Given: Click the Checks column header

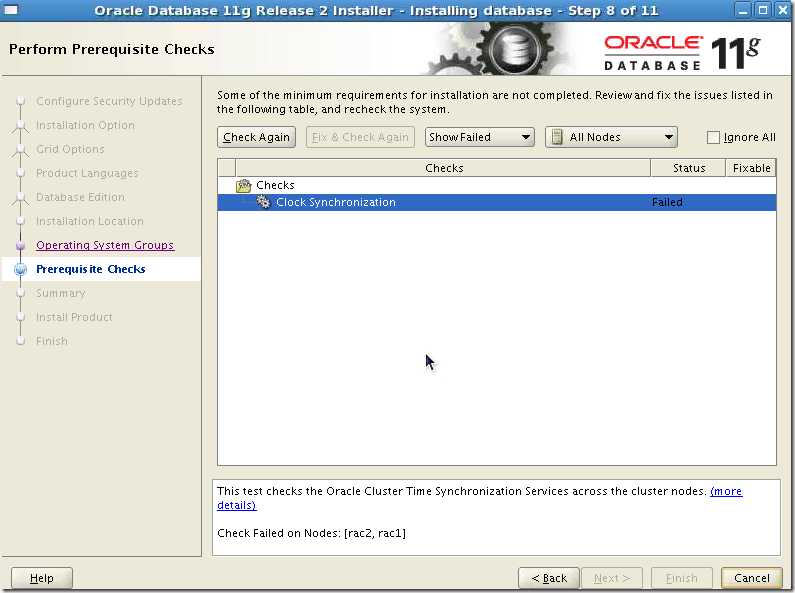Looking at the screenshot, I should [443, 168].
